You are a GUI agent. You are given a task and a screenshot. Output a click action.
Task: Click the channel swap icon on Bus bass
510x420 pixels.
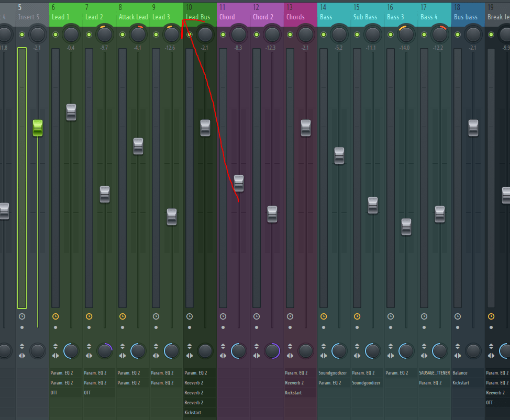[457, 356]
